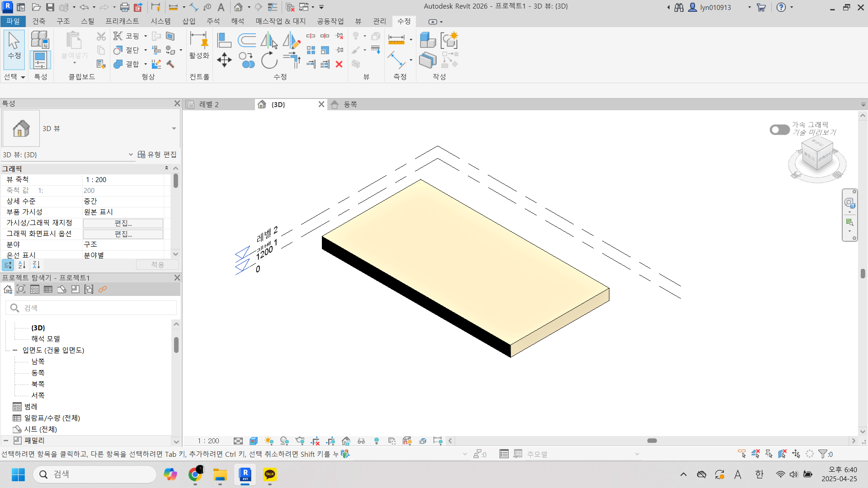Click the Rotate tool icon
Viewport: 868px width, 488px height.
point(269,60)
